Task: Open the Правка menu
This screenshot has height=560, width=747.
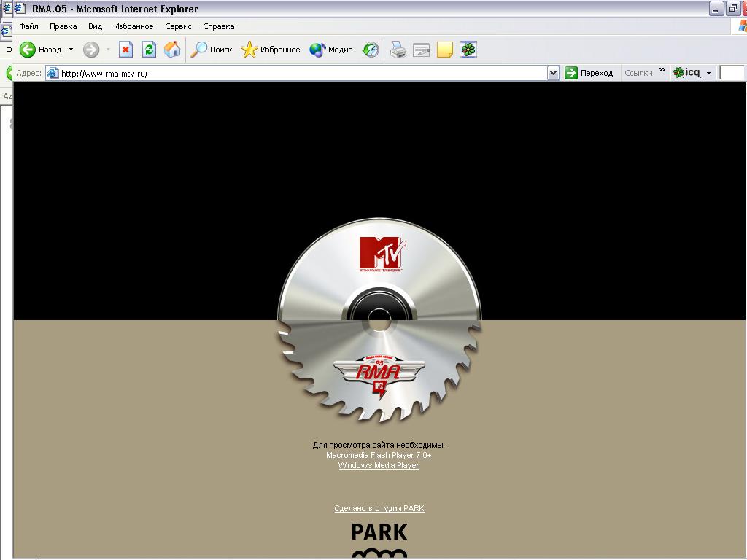Action: pyautogui.click(x=63, y=26)
